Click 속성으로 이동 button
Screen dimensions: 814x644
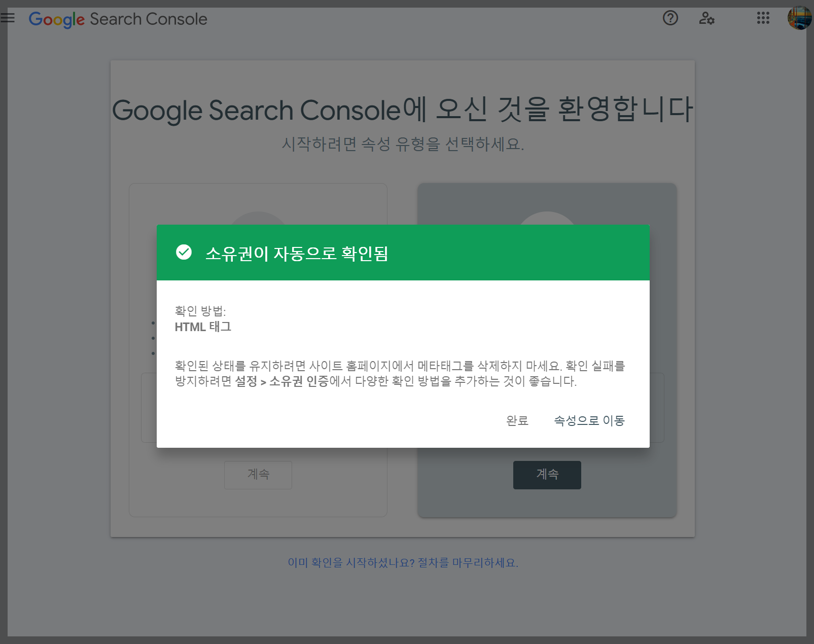point(589,420)
